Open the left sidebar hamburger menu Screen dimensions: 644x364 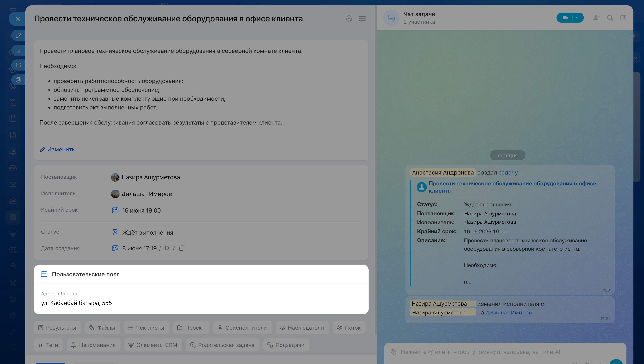click(x=13, y=10)
